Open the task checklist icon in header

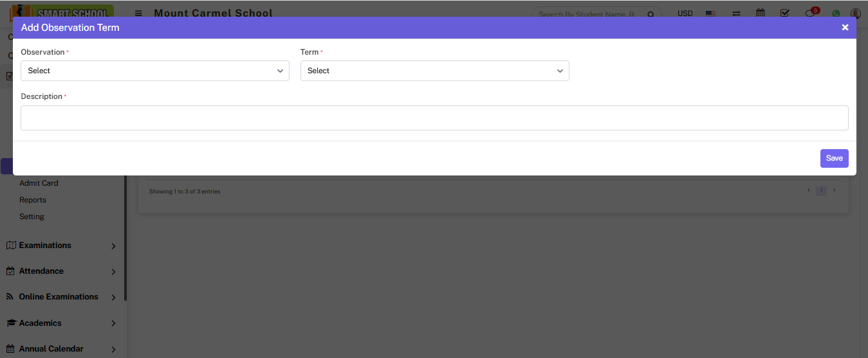(x=784, y=13)
